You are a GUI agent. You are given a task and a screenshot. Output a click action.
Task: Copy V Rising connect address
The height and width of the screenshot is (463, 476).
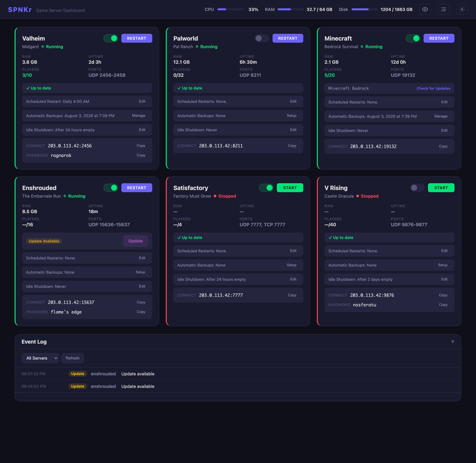pyautogui.click(x=443, y=295)
